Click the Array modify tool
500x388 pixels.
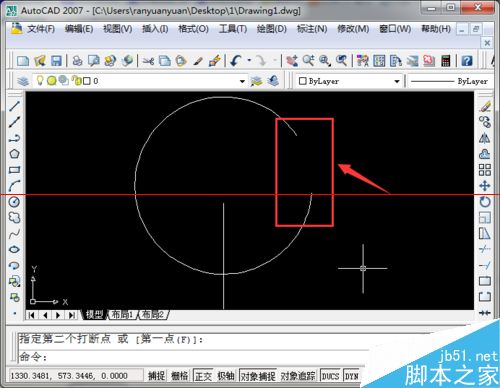click(485, 170)
